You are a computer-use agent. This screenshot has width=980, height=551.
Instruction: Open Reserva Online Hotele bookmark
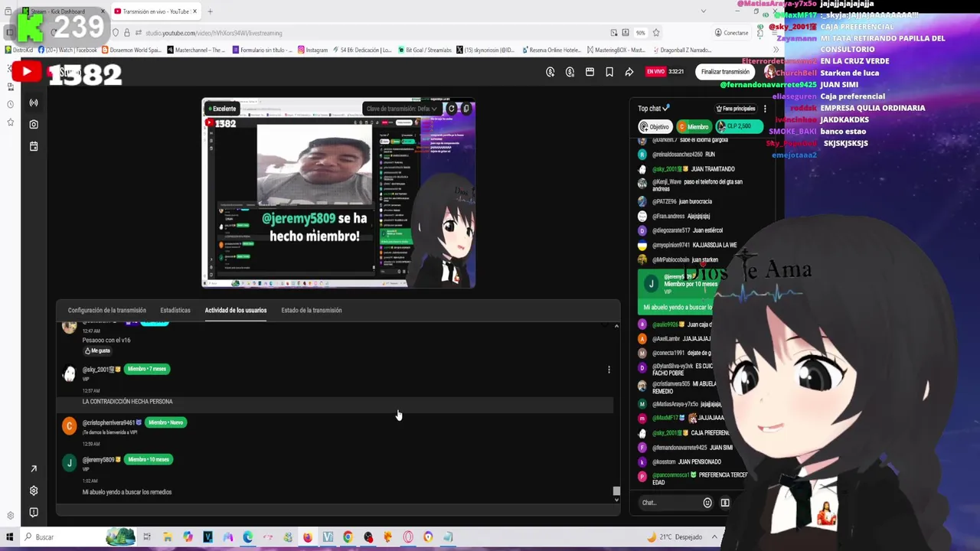(550, 50)
